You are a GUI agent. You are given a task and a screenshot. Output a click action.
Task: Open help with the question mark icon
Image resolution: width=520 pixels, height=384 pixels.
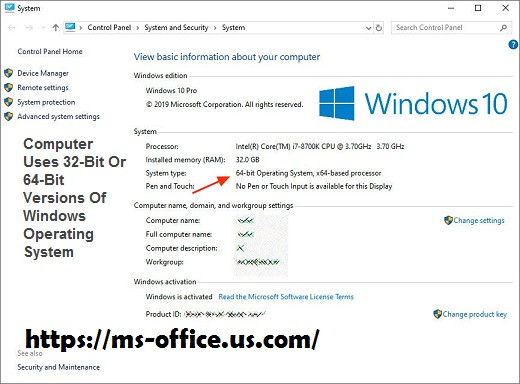pos(513,44)
